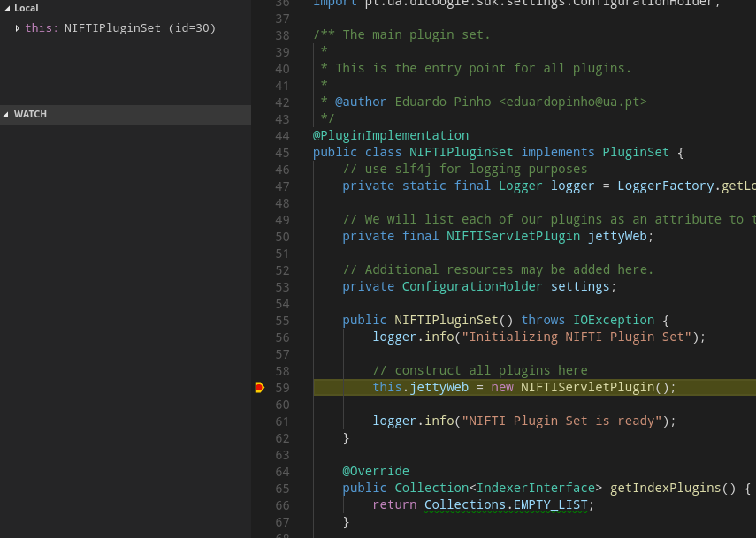Click the jettyWeb field declaration on line 50
This screenshot has height=538, width=756.
[x=617, y=236]
